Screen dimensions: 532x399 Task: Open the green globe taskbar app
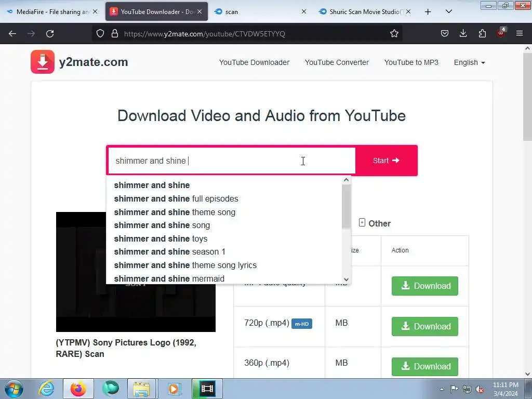coord(111,389)
